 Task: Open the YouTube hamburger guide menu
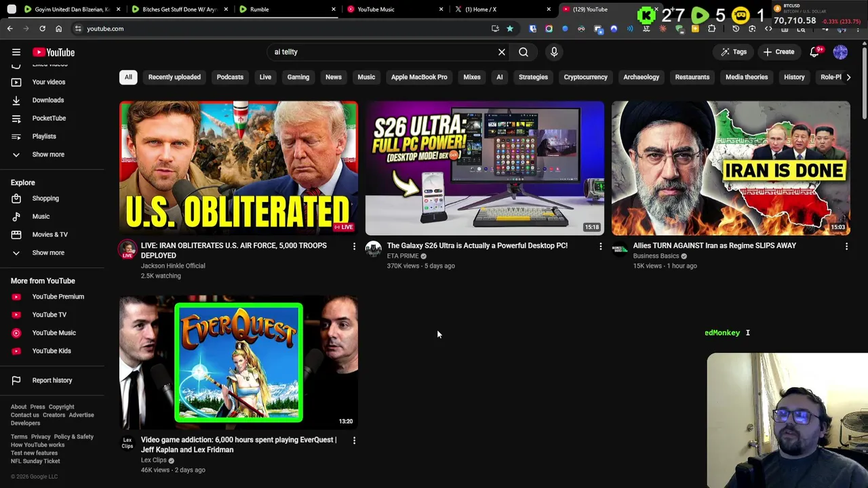(16, 52)
